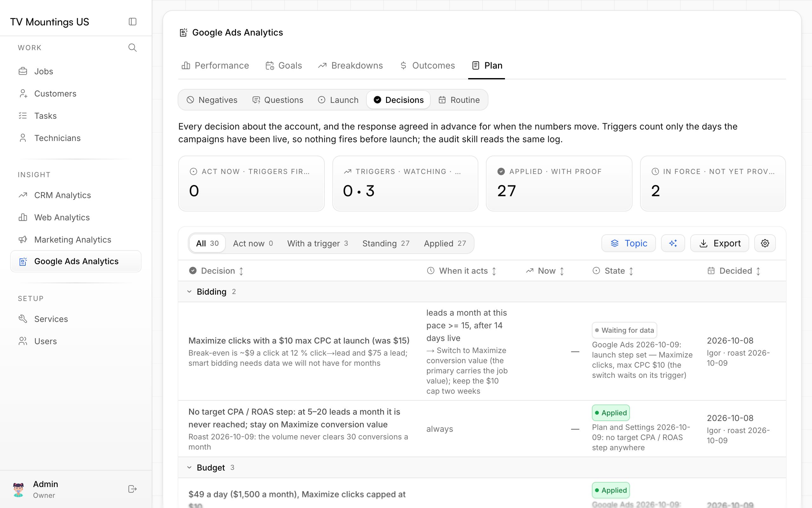Switch to the Outcomes tab
The image size is (812, 508).
tap(427, 65)
